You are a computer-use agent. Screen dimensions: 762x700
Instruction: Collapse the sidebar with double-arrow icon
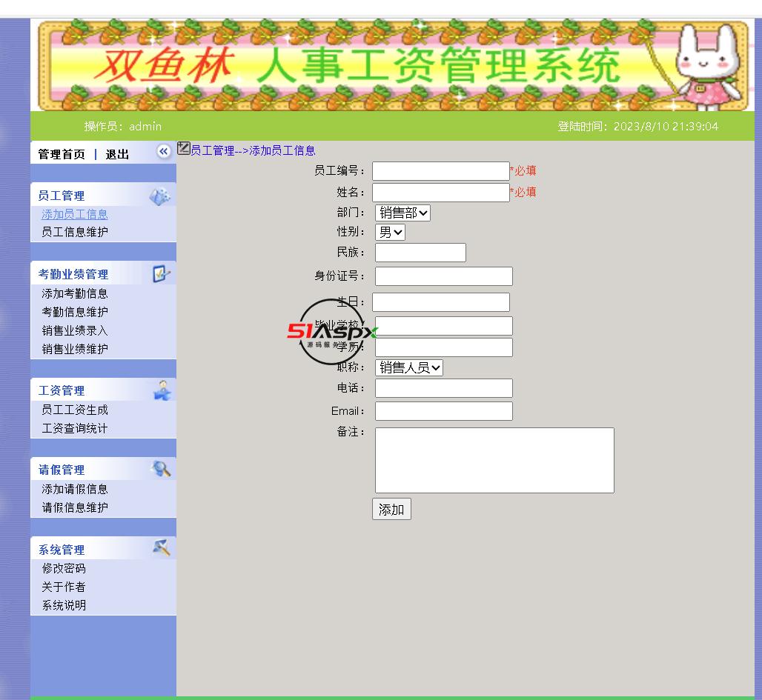point(164,152)
